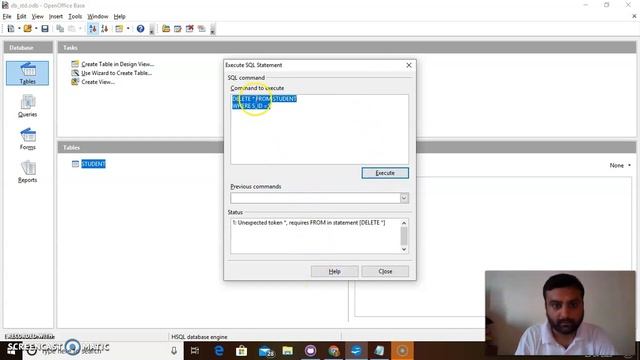Click the blue Help question mark icon
The width and height of the screenshot is (640, 360).
point(140,29)
